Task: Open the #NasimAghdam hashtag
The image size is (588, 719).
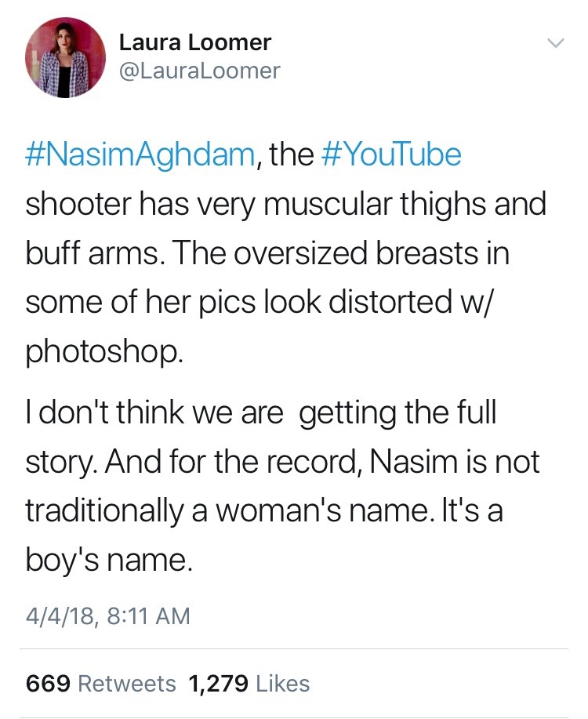Action: (x=140, y=154)
